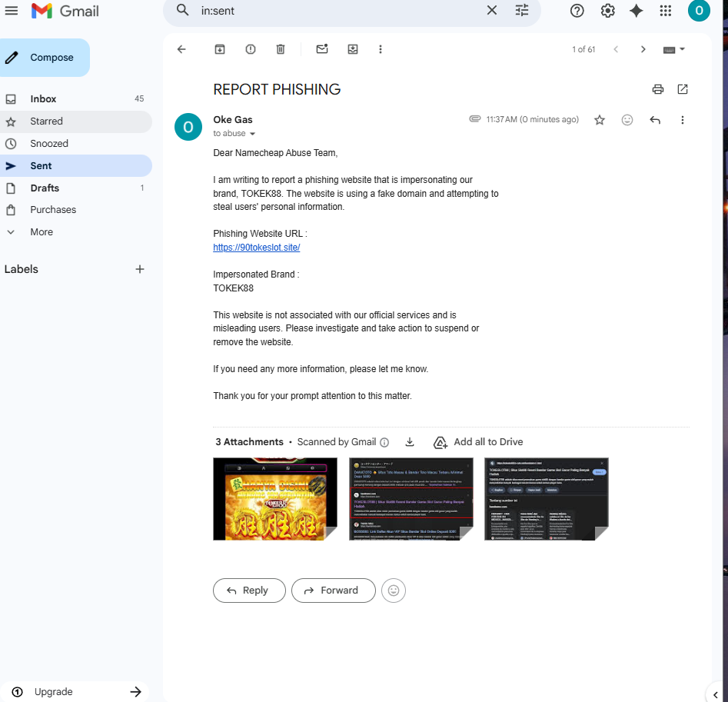Open the Support help icon
Screen dimensions: 728x702
pos(577,11)
